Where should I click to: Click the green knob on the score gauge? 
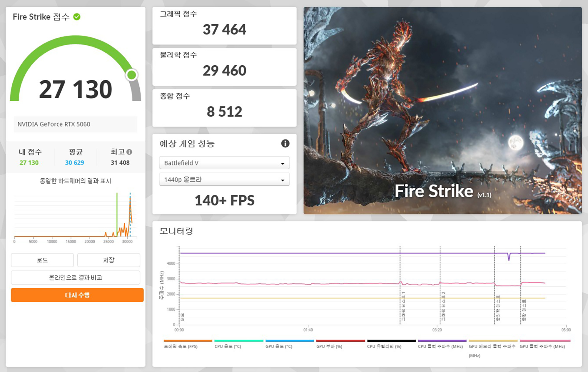[131, 75]
